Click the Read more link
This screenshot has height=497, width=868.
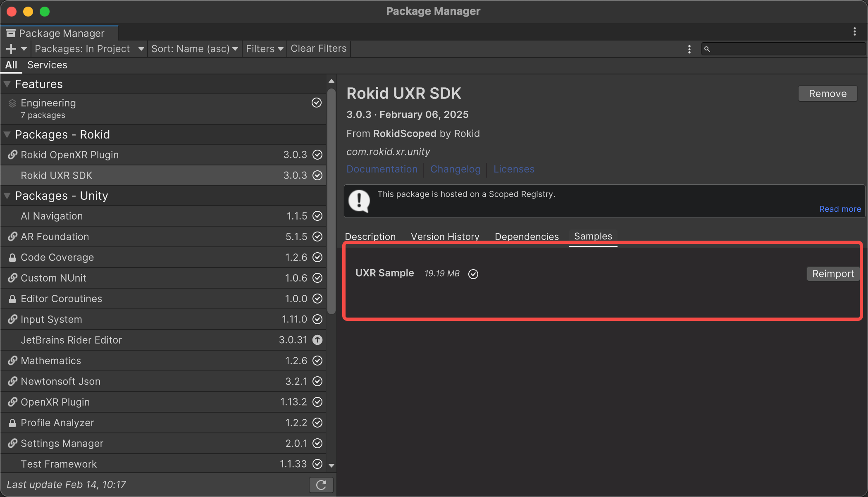[x=840, y=209]
